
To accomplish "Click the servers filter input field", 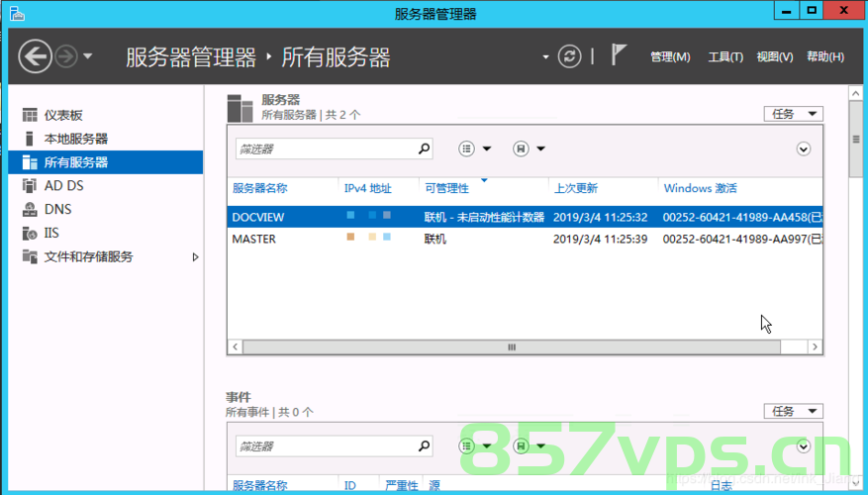I will click(x=327, y=148).
